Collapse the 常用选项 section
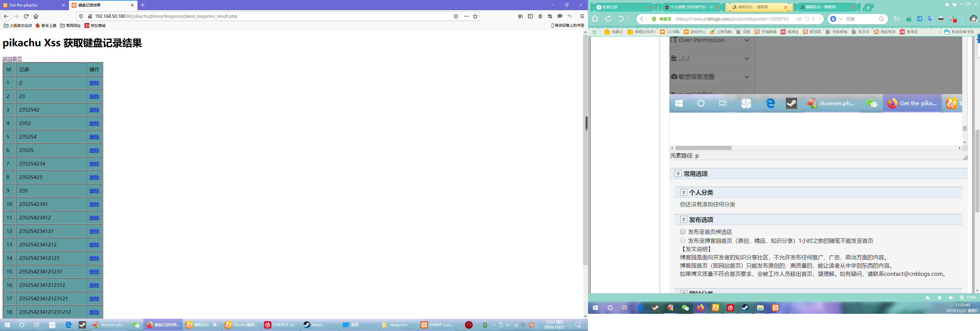The image size is (980, 331). (x=678, y=174)
